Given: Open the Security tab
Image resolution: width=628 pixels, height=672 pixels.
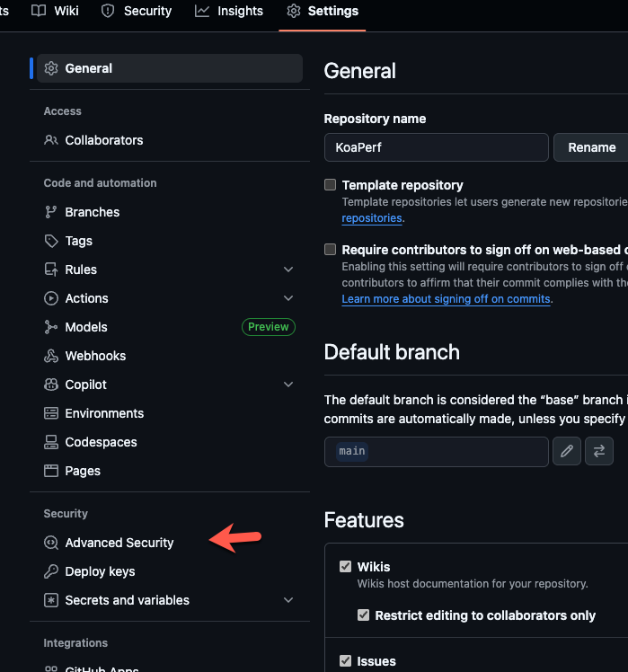Looking at the screenshot, I should coord(137,11).
